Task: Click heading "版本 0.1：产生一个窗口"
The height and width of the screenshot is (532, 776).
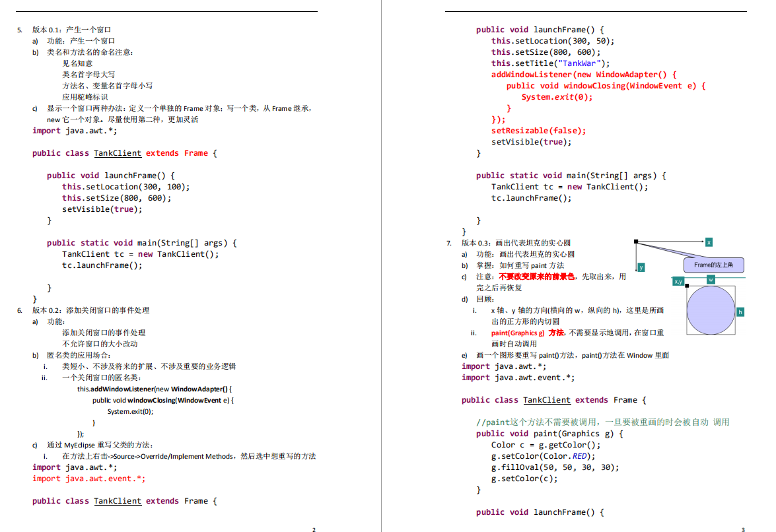Action: tap(72, 30)
